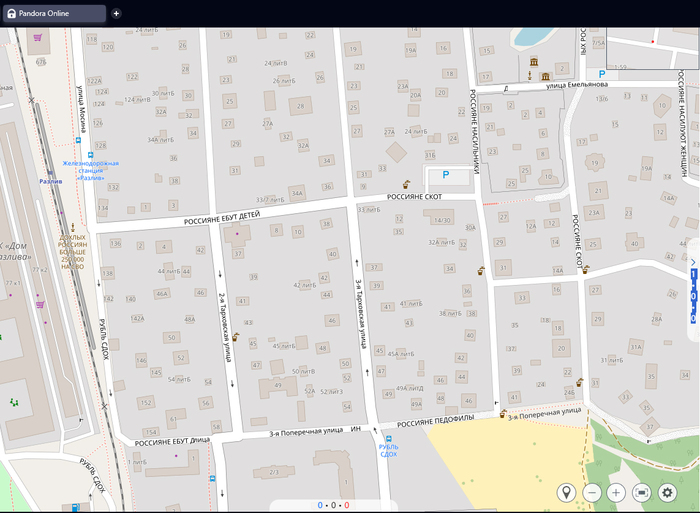The width and height of the screenshot is (700, 513).
Task: Click the green playground icon on the left
Action: coord(14,403)
